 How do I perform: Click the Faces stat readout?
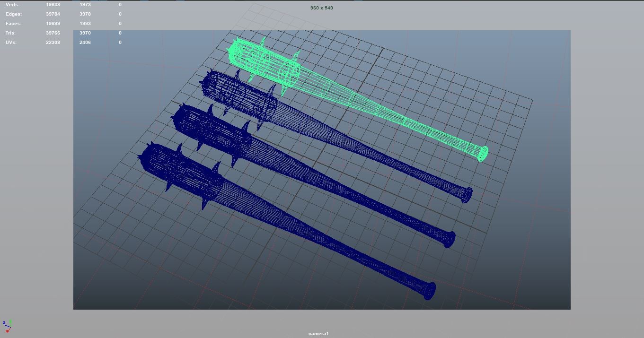click(13, 23)
